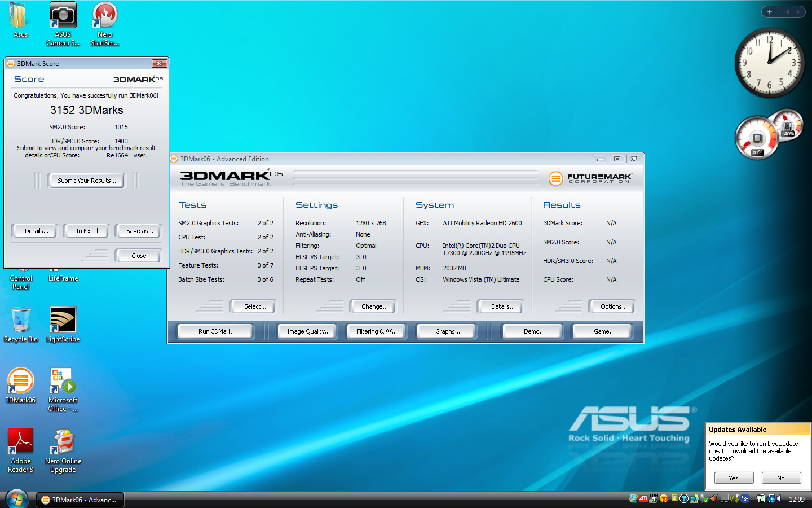Image resolution: width=812 pixels, height=508 pixels.
Task: Open the network tray icon
Action: click(771, 498)
